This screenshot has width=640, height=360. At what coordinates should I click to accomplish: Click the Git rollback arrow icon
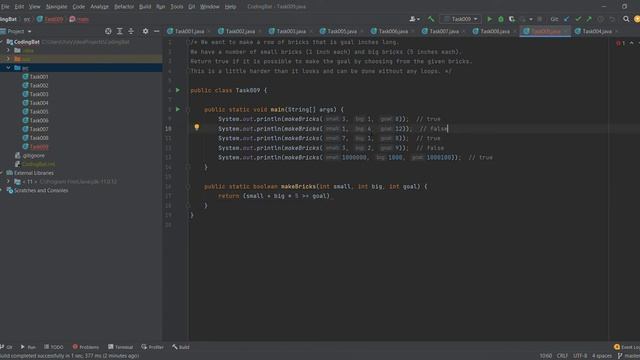click(x=612, y=19)
